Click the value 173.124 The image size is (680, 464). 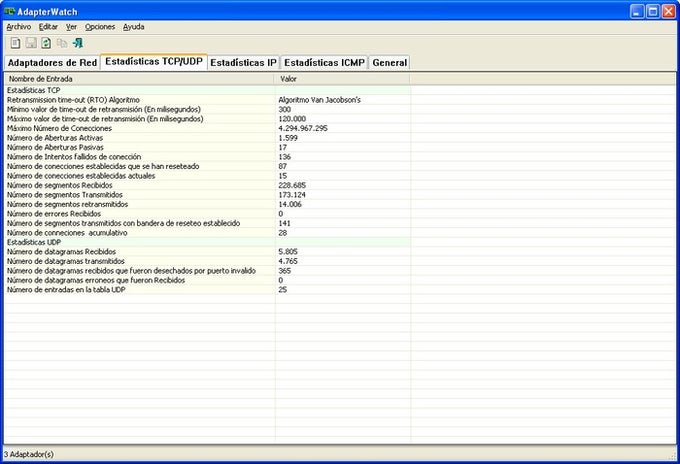click(x=292, y=195)
